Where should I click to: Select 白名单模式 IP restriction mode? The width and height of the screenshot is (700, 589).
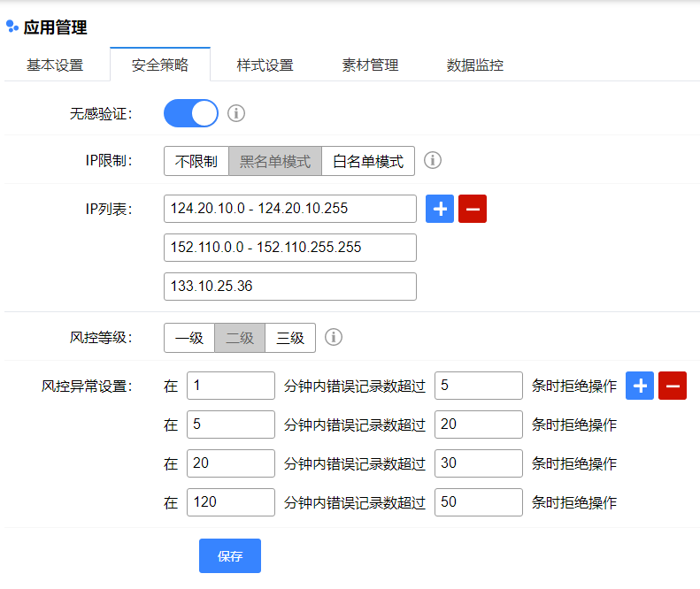click(368, 161)
